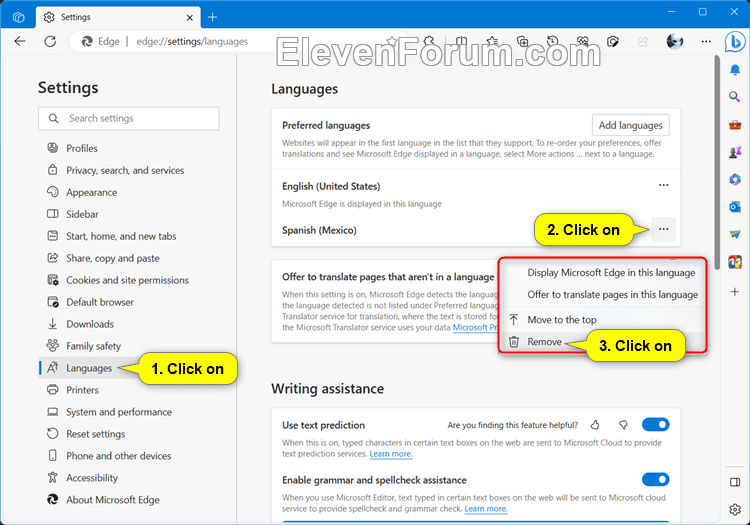The width and height of the screenshot is (750, 525).
Task: Open Edge Settings and more menu
Action: [706, 42]
